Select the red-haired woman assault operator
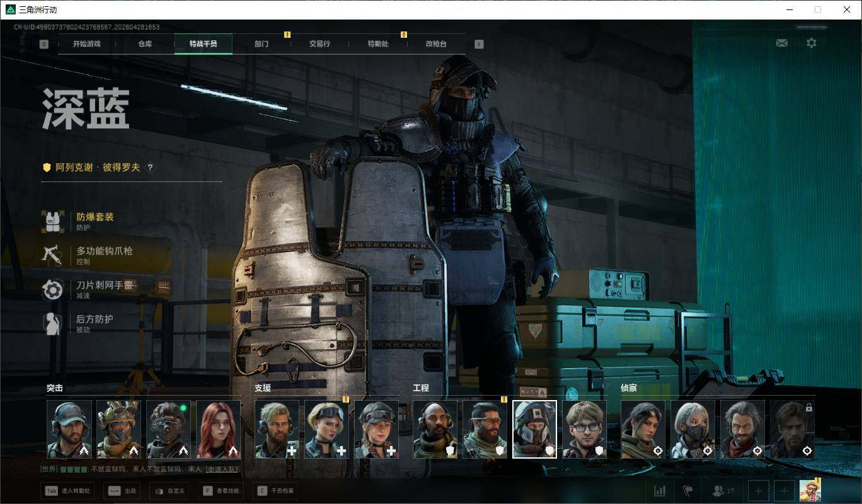The width and height of the screenshot is (862, 504). coord(218,429)
